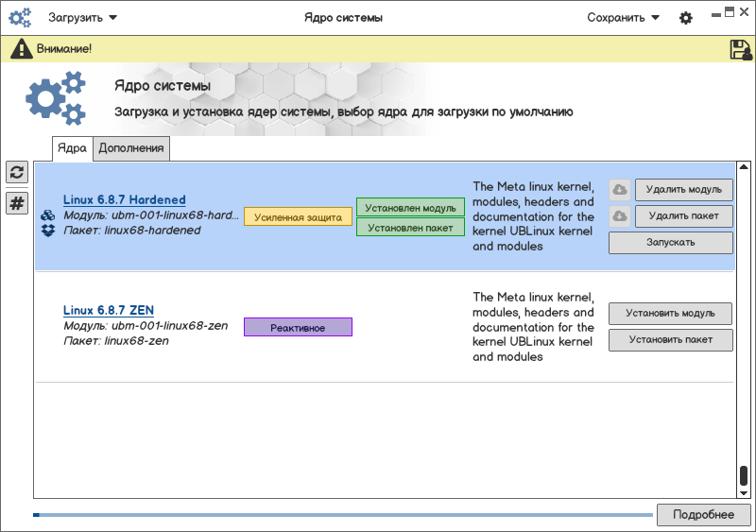This screenshot has width=756, height=532.
Task: Click Запускать for the Hardened kernel
Action: 670,243
